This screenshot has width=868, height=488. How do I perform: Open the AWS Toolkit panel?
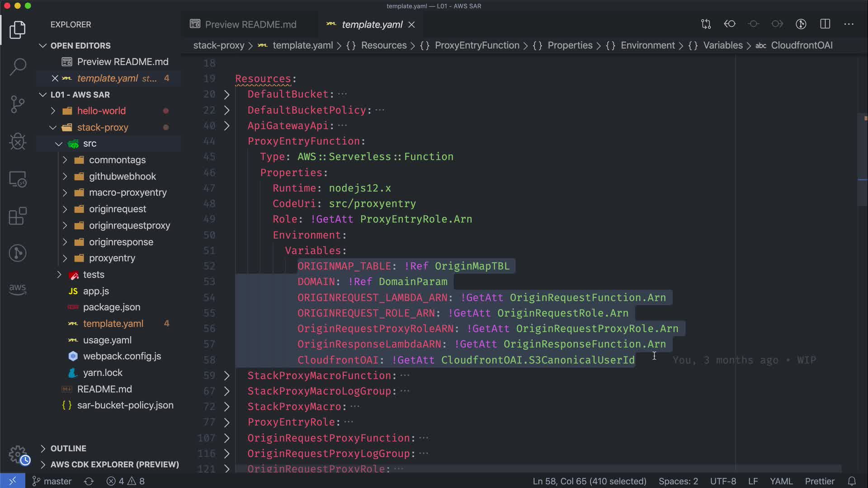(18, 289)
